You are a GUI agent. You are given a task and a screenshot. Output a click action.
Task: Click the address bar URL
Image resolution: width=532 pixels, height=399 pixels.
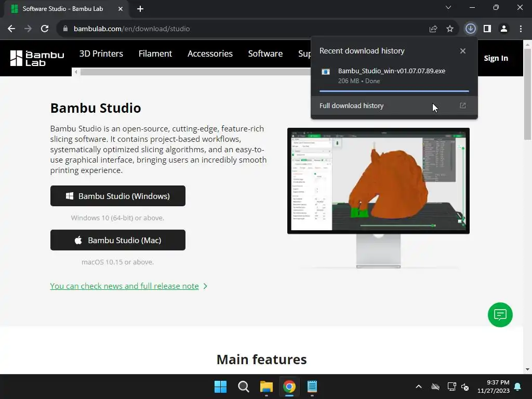131,29
